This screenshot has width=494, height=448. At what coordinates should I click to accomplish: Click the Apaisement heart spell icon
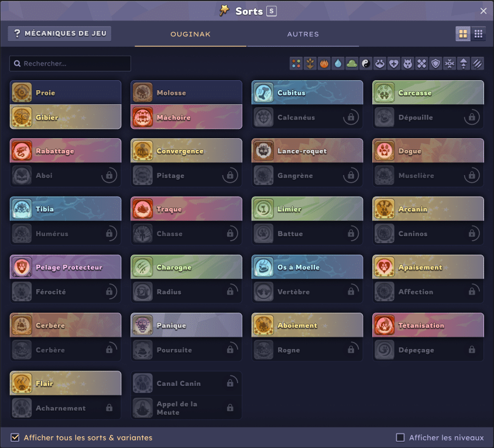[x=385, y=267]
